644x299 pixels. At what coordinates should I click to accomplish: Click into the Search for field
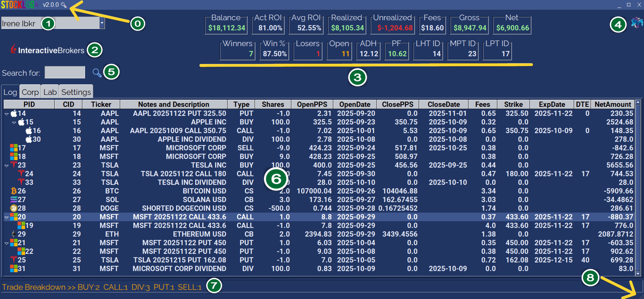coord(65,73)
